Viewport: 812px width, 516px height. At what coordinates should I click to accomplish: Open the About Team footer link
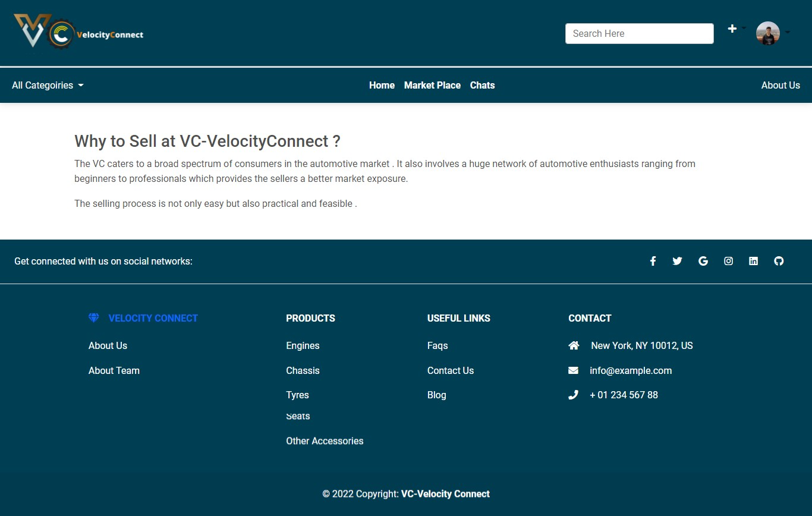click(x=114, y=370)
